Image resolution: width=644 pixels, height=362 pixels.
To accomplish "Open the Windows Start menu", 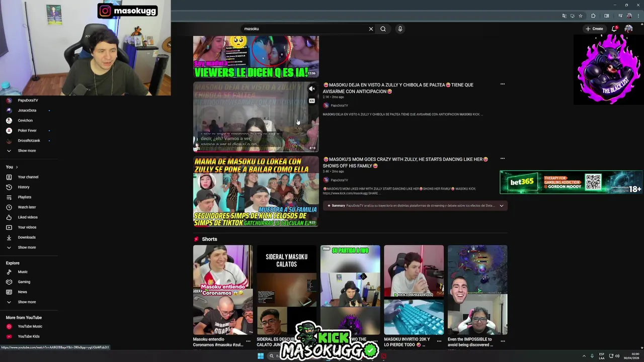I will (x=261, y=356).
